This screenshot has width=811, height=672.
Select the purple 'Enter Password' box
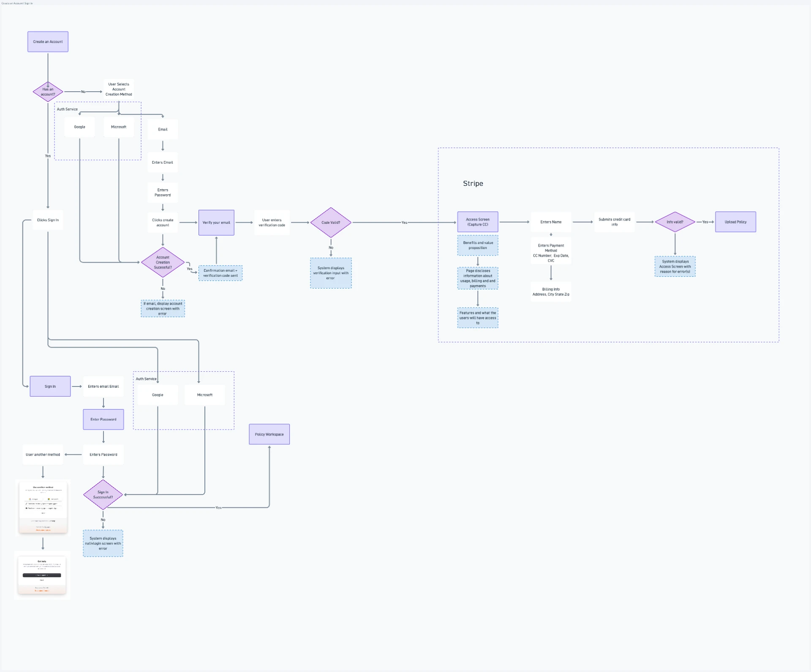pyautogui.click(x=103, y=419)
